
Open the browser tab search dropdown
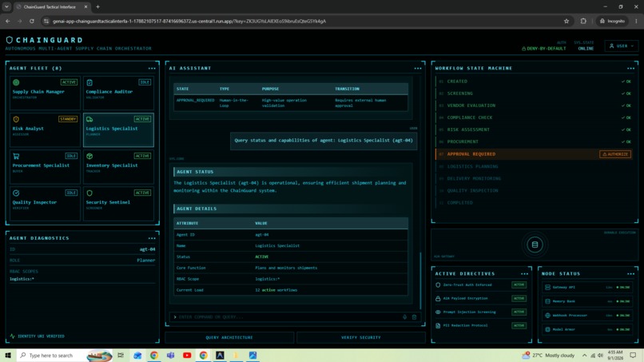(x=6, y=6)
